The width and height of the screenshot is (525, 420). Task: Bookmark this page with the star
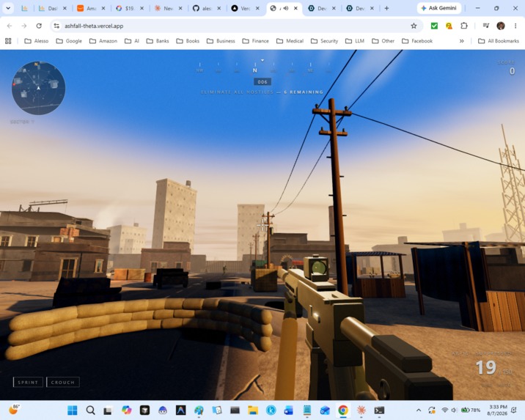414,26
